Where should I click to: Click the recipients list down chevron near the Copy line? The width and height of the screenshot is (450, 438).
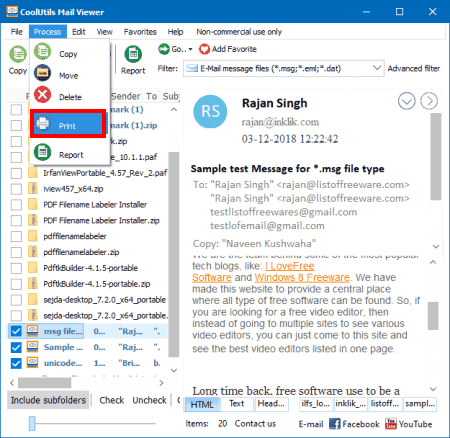coord(436,246)
